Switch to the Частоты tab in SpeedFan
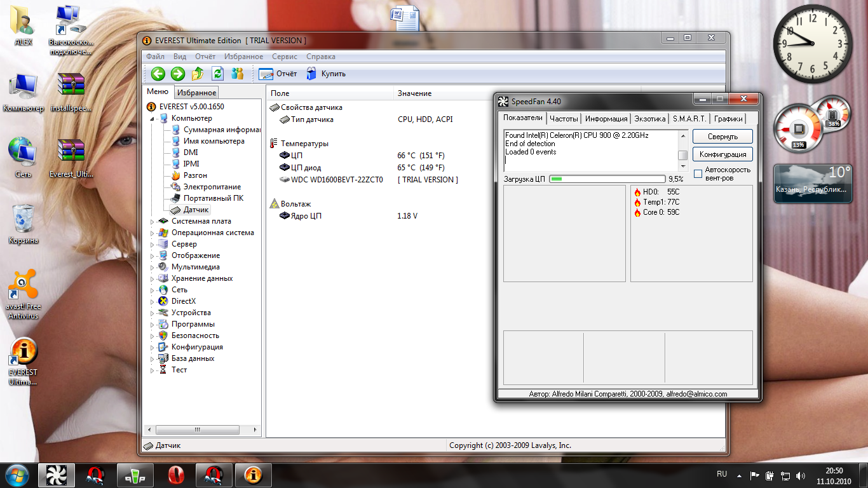Viewport: 868px width, 488px height. point(564,119)
